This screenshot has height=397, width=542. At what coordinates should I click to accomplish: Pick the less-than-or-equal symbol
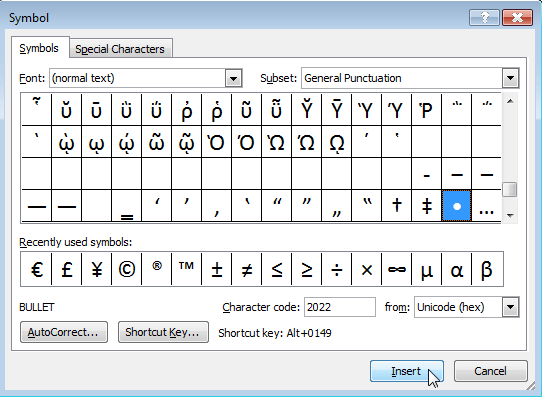click(277, 269)
